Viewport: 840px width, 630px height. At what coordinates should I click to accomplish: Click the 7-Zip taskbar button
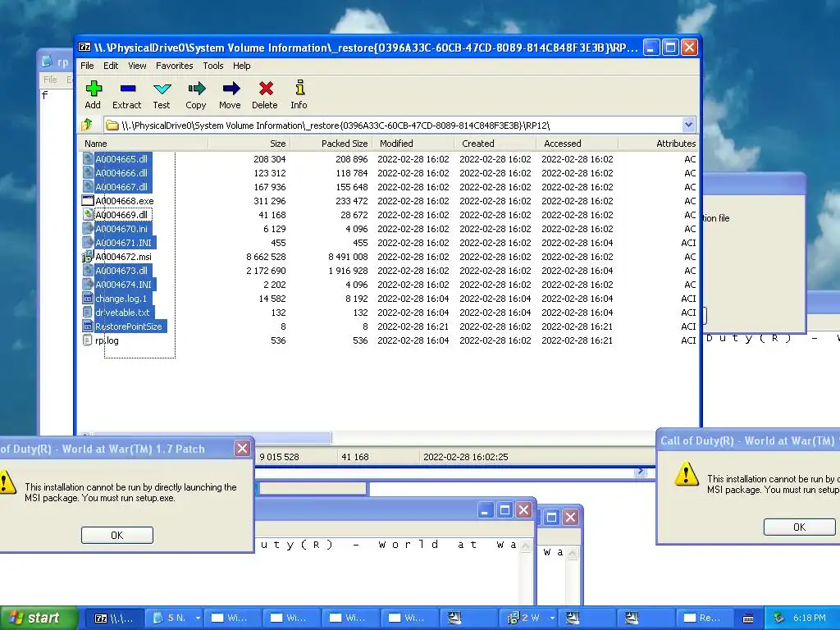[x=116, y=619]
